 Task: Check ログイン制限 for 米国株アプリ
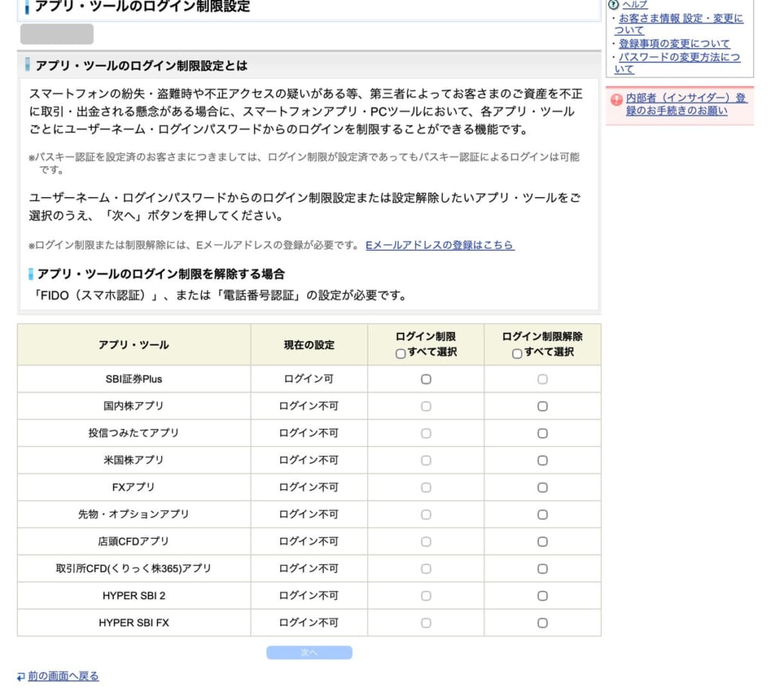point(426,460)
